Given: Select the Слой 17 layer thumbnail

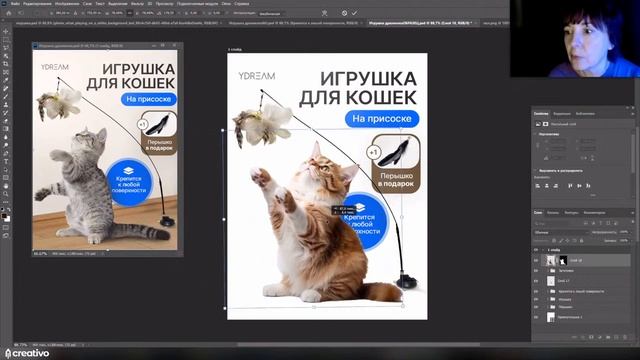Looking at the screenshot, I should pyautogui.click(x=551, y=281).
